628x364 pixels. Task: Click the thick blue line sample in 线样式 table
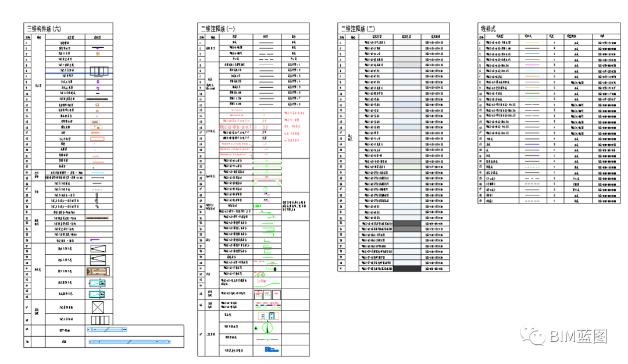tap(532, 144)
